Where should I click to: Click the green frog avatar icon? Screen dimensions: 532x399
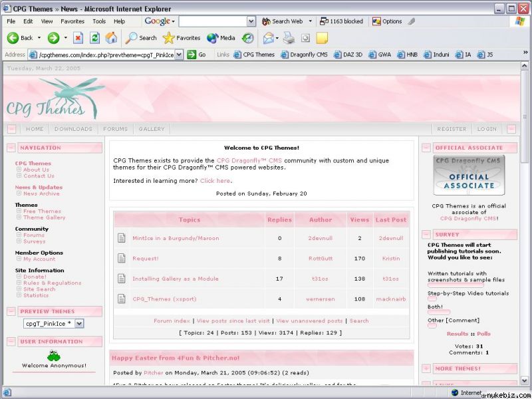point(54,356)
